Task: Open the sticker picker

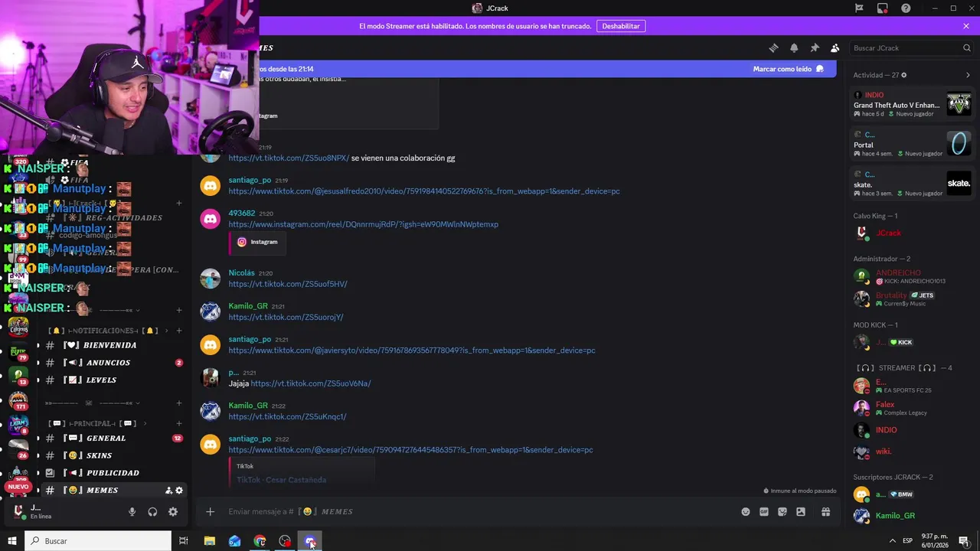Action: coord(782,512)
